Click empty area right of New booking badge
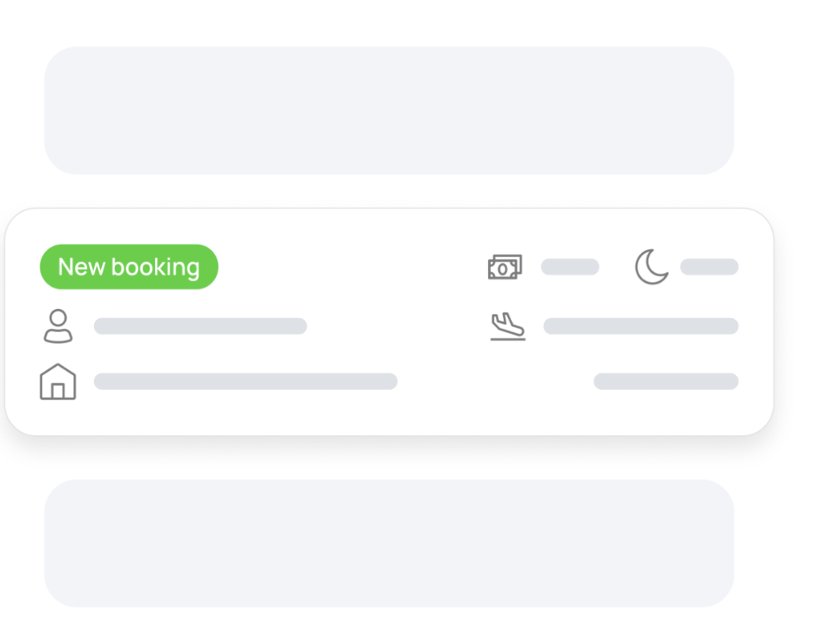This screenshot has width=838, height=644. [347, 267]
